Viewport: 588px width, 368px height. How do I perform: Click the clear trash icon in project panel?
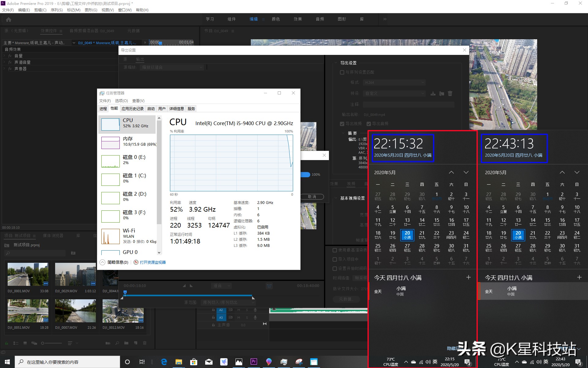click(145, 343)
